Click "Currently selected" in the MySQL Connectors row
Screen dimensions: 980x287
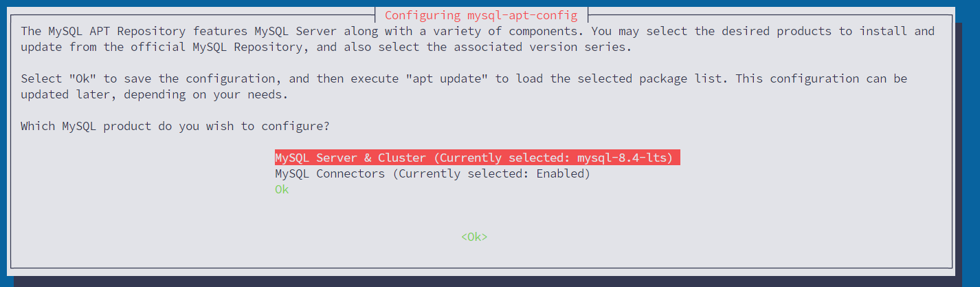tap(460, 173)
